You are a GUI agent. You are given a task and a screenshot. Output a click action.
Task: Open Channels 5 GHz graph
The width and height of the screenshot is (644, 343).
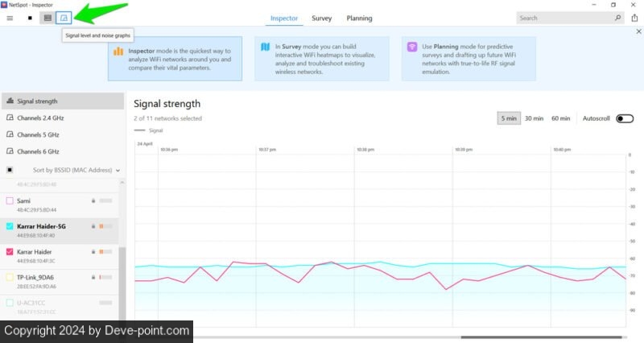38,134
